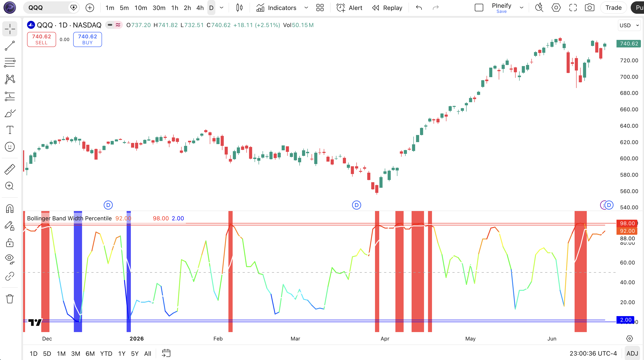This screenshot has width=644, height=360.
Task: Open the quick search lightning icon
Action: coord(539,8)
